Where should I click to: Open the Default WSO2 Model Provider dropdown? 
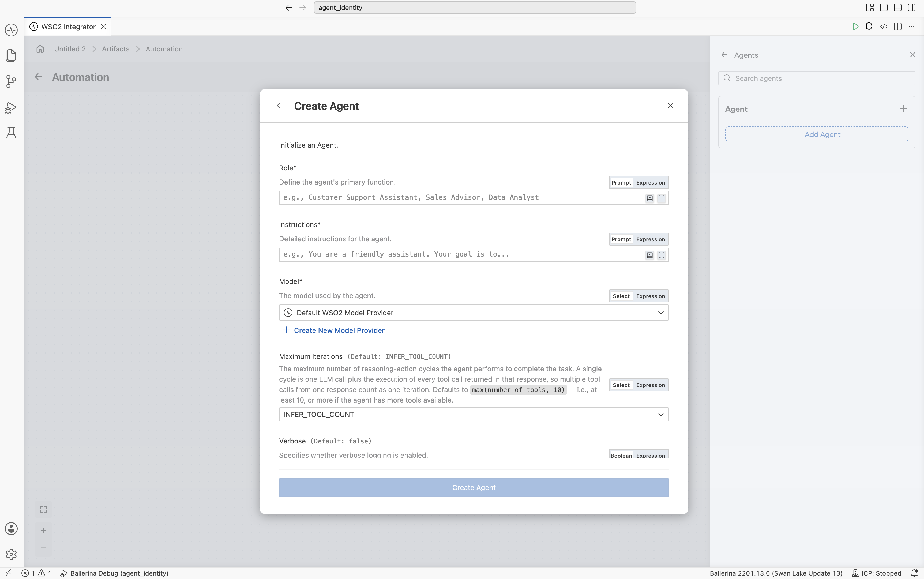pos(474,313)
